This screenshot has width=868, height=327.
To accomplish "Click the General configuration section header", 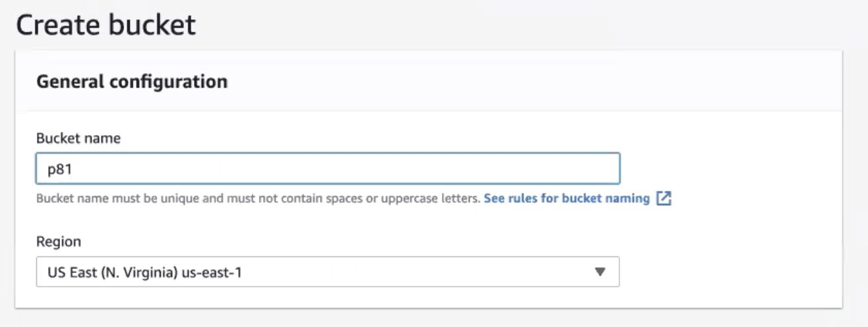I will click(132, 82).
